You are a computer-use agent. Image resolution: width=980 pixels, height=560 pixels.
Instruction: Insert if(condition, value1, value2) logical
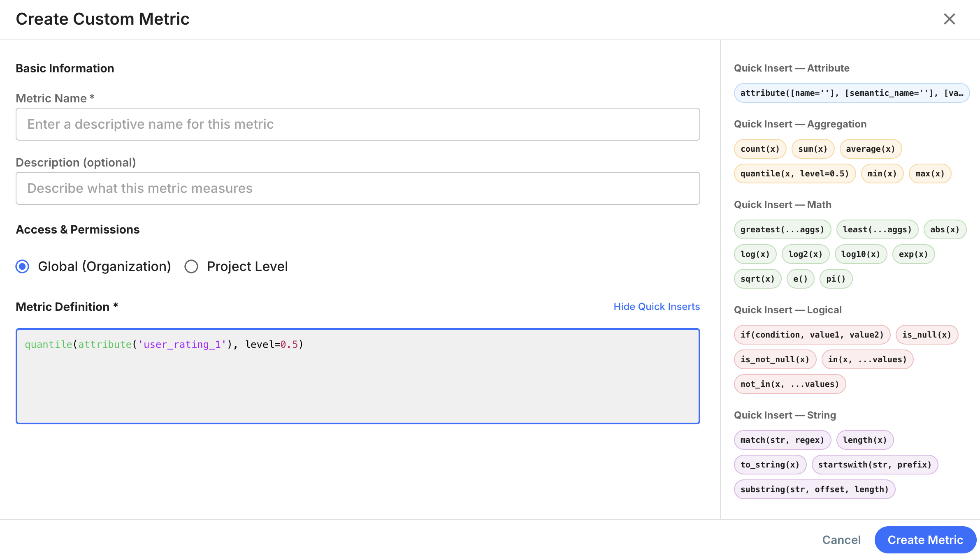(x=812, y=335)
